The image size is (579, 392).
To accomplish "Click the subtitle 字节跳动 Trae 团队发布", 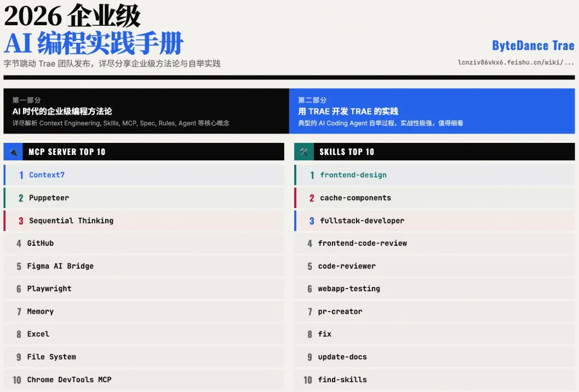I will [x=112, y=64].
